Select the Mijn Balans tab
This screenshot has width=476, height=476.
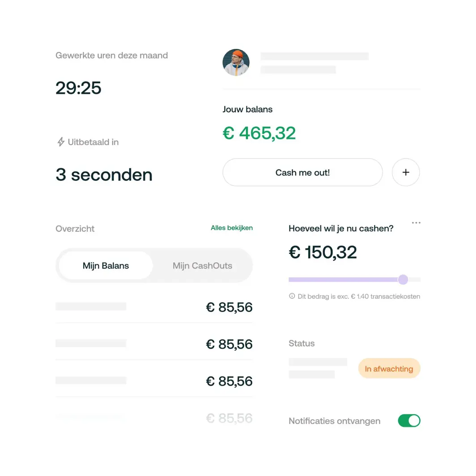[x=105, y=265]
